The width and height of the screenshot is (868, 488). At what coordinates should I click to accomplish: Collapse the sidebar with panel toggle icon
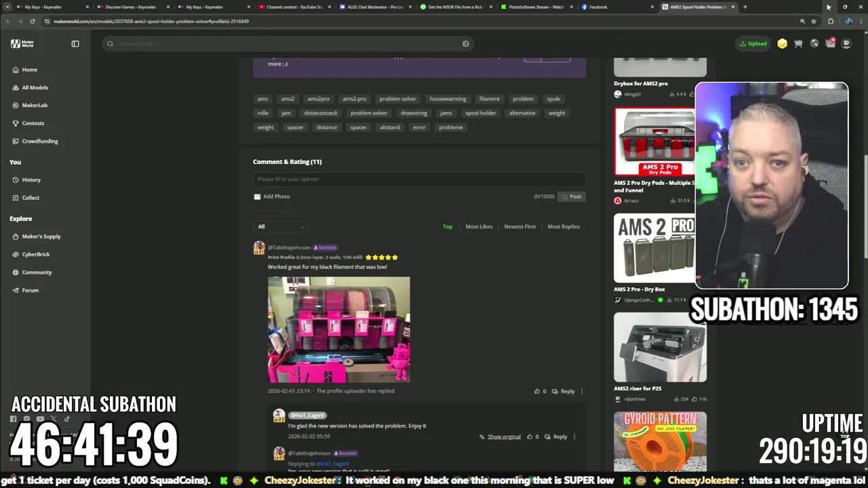click(x=75, y=43)
